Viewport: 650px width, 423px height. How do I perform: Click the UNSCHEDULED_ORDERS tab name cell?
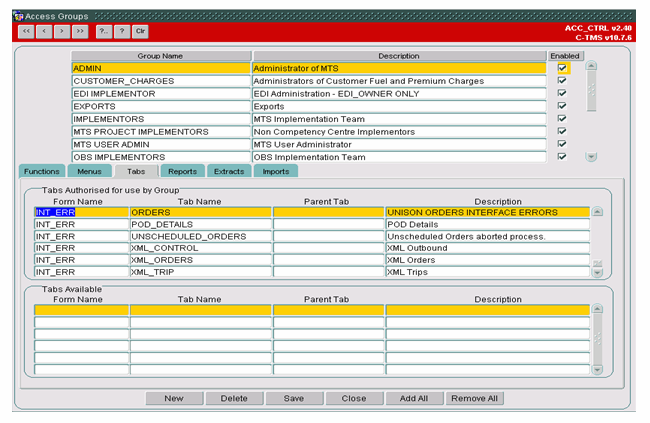pos(201,236)
